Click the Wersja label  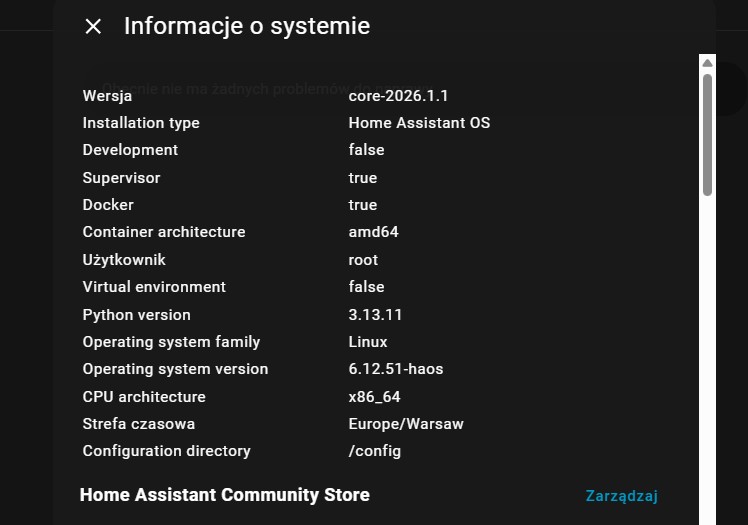tap(107, 96)
